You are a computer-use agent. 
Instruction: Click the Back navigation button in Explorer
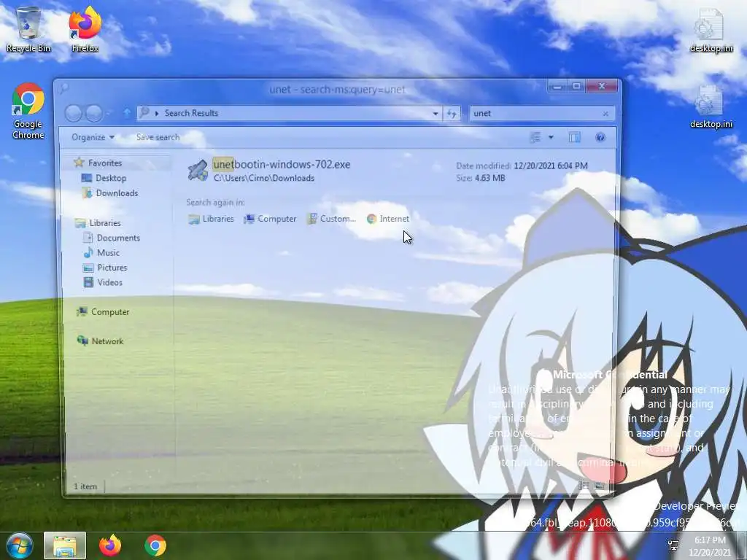tap(74, 113)
